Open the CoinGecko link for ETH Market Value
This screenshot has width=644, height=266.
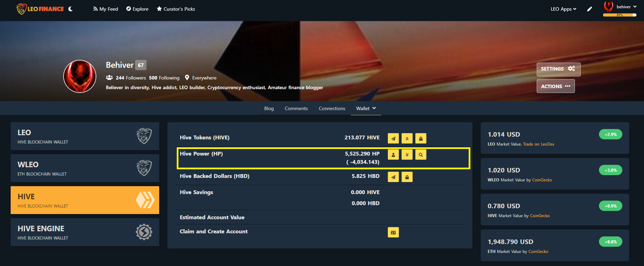pos(538,252)
